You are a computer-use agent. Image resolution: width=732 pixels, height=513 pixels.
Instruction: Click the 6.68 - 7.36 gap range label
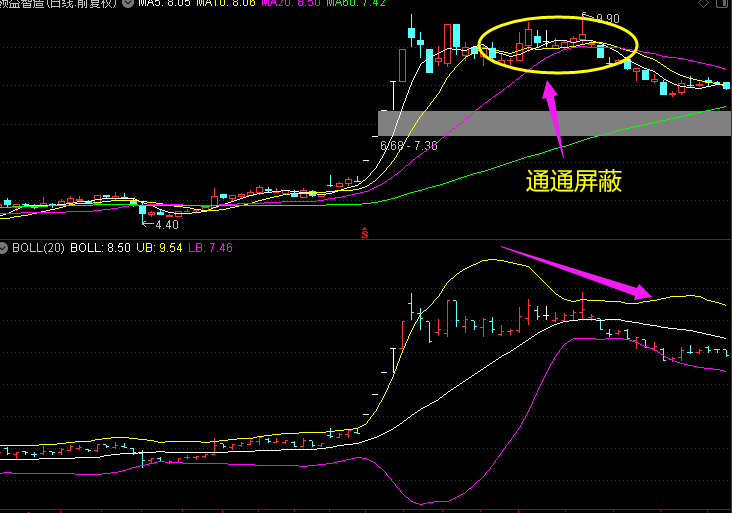tap(409, 146)
